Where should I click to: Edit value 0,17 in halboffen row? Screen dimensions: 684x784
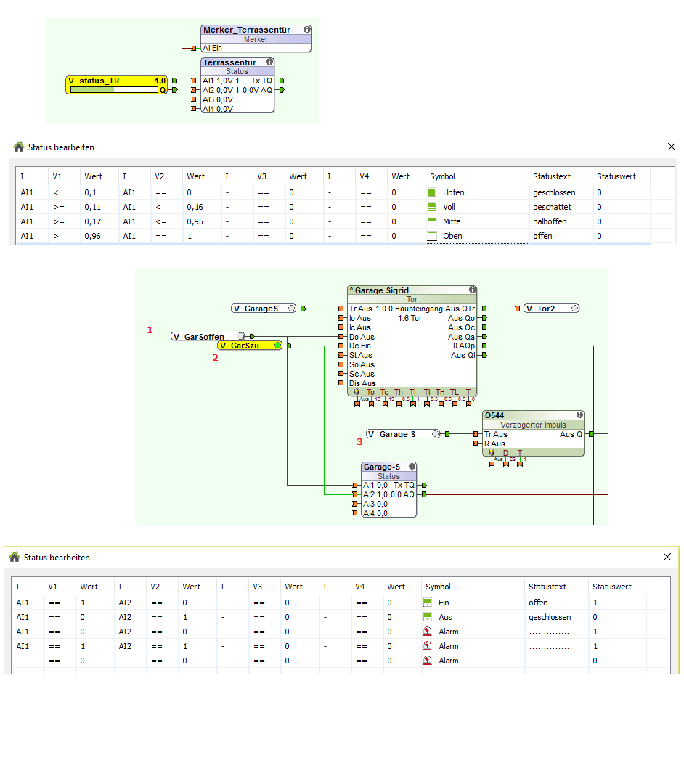(x=92, y=221)
